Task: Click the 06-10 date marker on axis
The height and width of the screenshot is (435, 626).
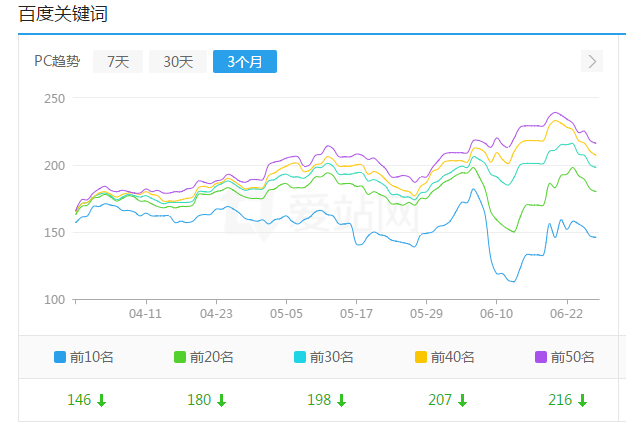Action: (x=496, y=314)
